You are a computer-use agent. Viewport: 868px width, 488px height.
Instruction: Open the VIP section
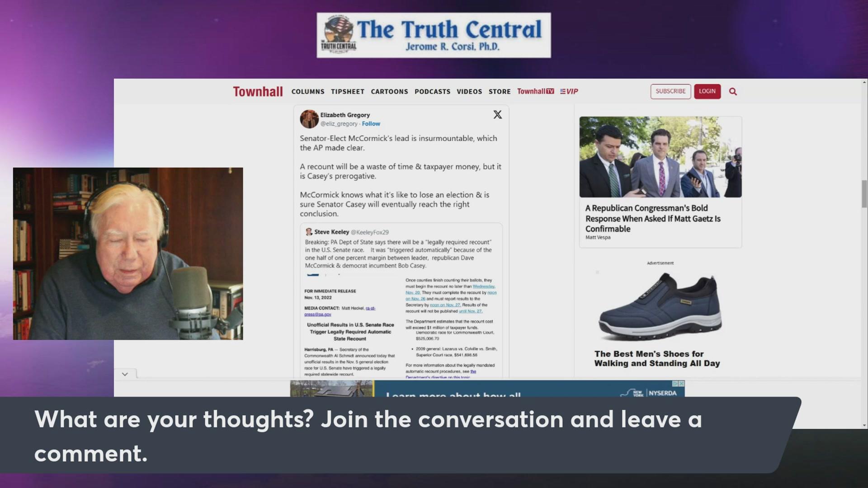[x=569, y=91]
